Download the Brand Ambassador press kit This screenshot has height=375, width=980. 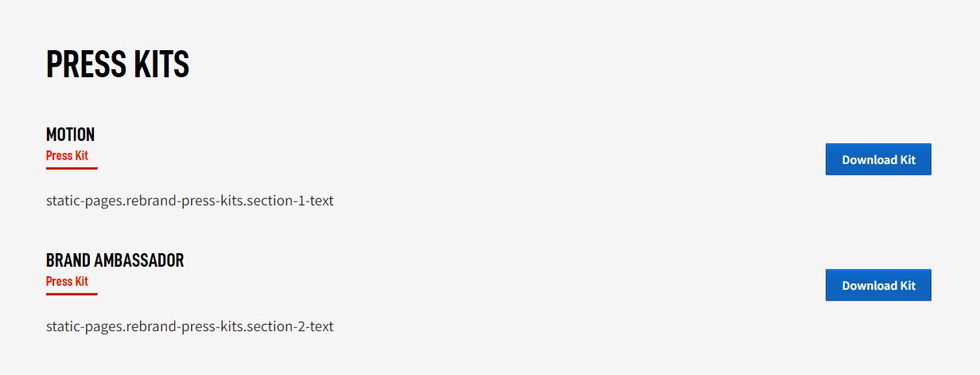[x=878, y=285]
